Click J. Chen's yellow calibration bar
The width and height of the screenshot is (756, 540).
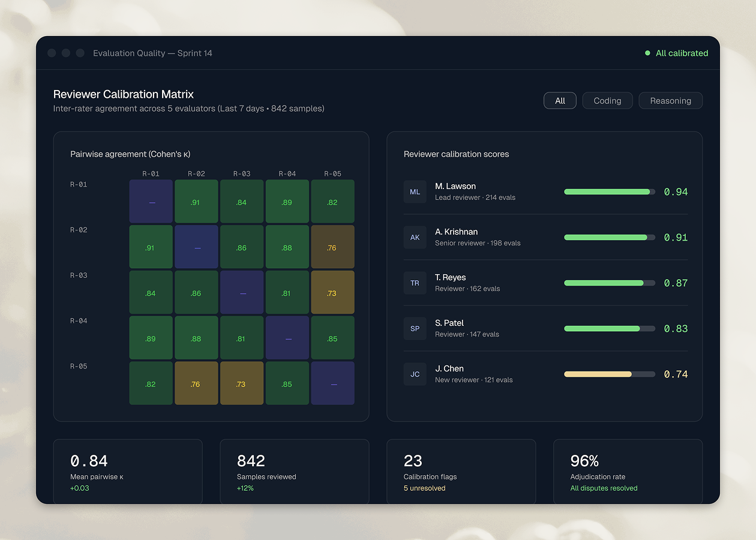tap(610, 374)
